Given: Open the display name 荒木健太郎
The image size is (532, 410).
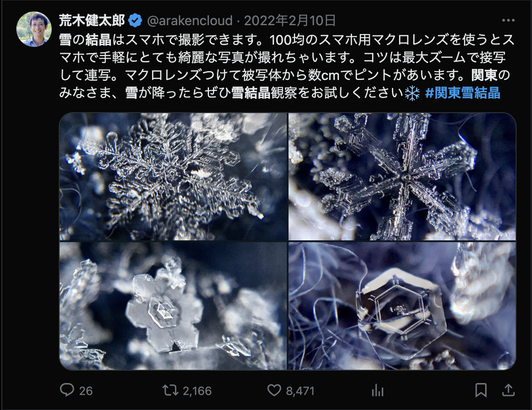Looking at the screenshot, I should pyautogui.click(x=92, y=20).
